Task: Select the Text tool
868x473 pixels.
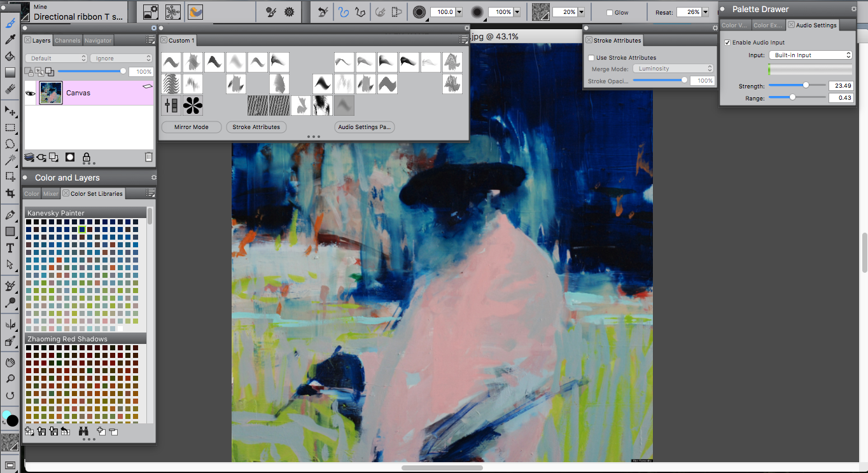Action: click(x=10, y=248)
